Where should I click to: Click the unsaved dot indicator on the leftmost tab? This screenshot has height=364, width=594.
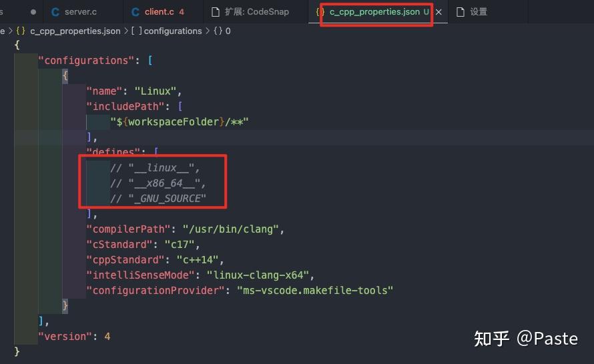33,12
